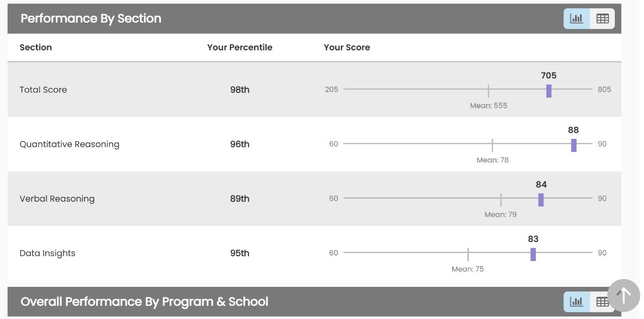Click the Verbal Reasoning mean 79 tick

pos(501,199)
